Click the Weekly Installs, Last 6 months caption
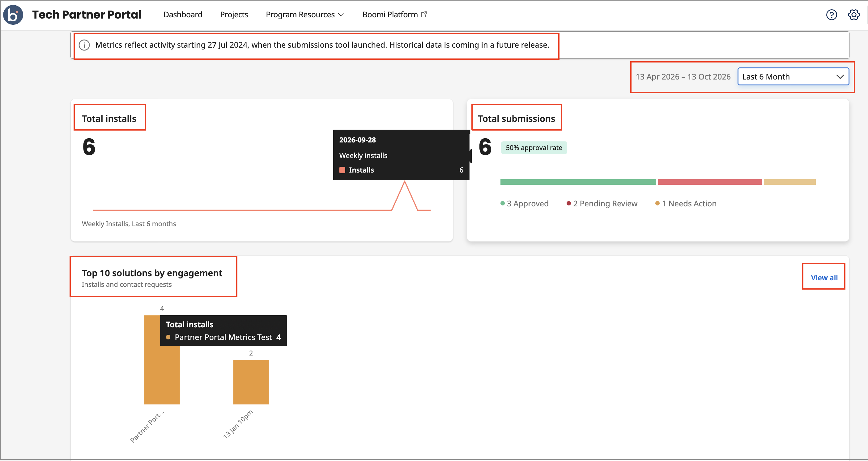The image size is (868, 461). 129,224
